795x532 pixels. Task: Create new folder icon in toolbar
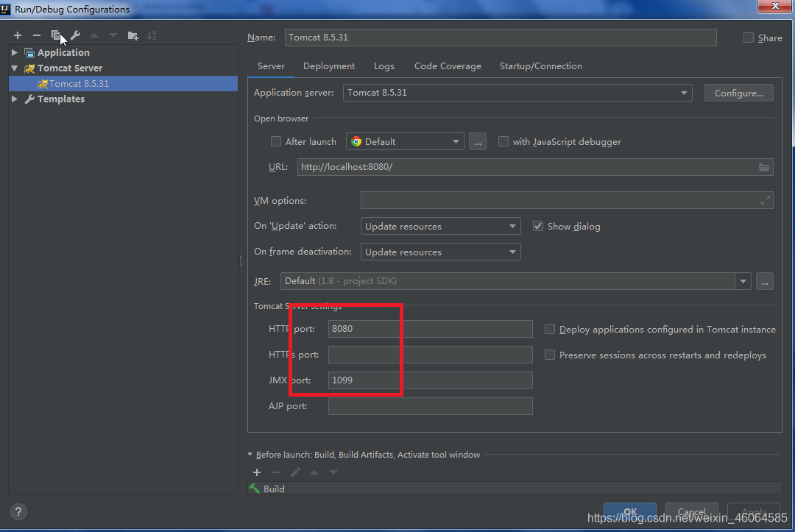coord(132,35)
